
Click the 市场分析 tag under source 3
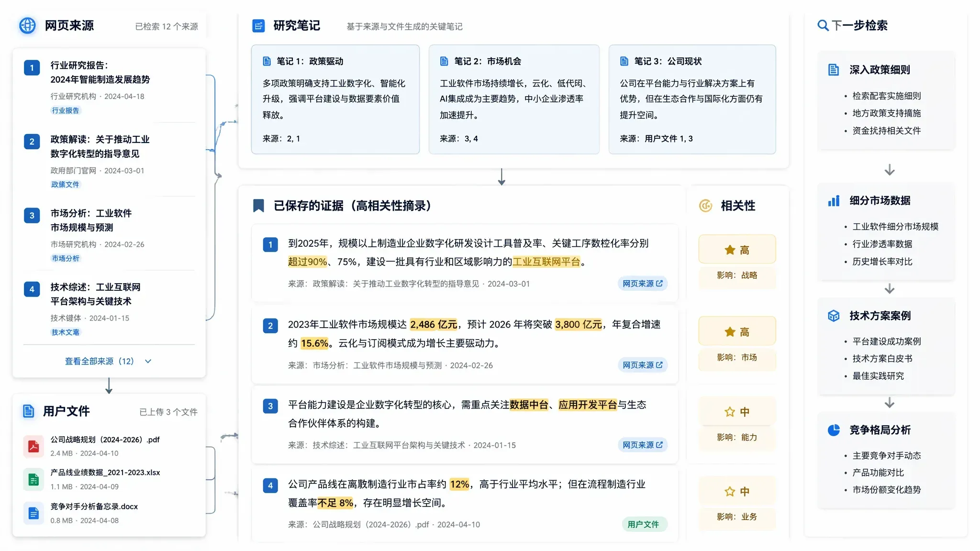(x=66, y=258)
